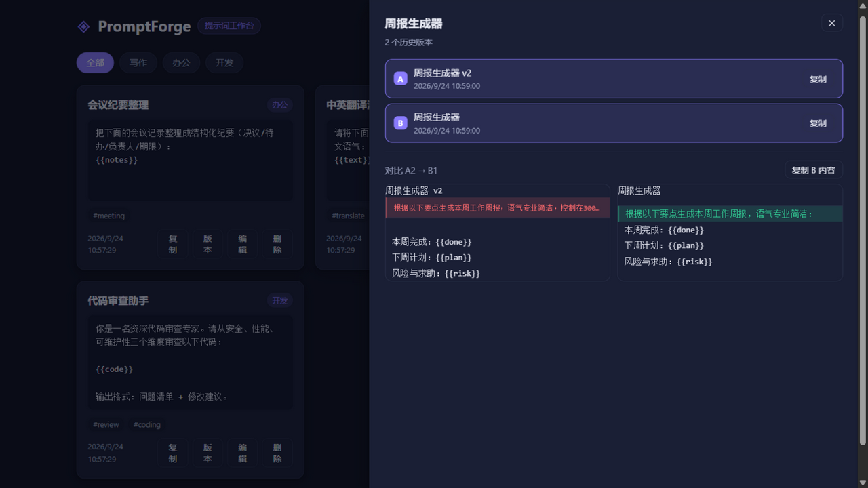Click the 中英翻译 card title

[347, 105]
